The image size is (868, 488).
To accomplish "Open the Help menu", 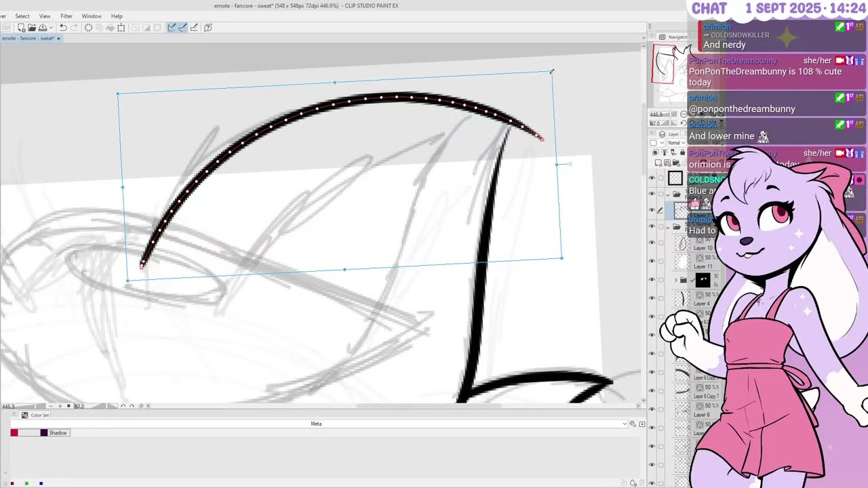I will (117, 16).
